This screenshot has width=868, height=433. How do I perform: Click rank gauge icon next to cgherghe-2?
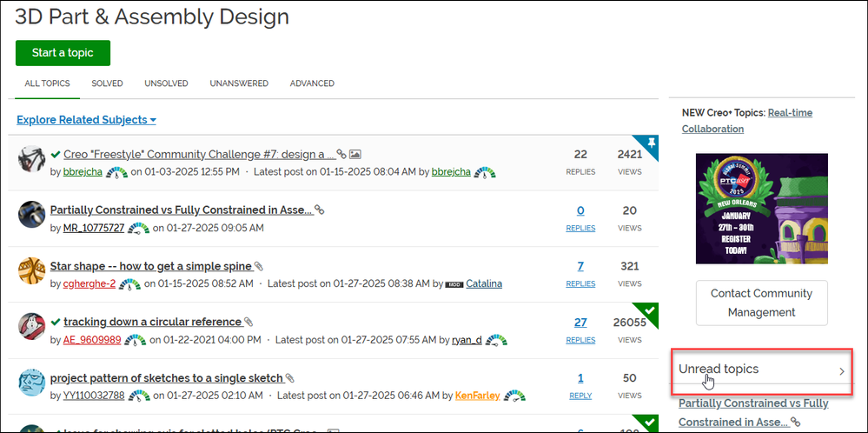click(x=130, y=284)
